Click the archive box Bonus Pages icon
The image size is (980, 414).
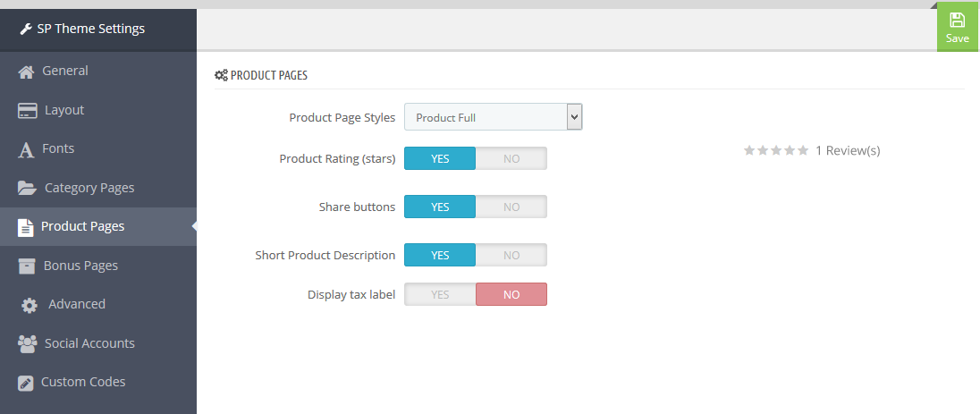pos(26,266)
